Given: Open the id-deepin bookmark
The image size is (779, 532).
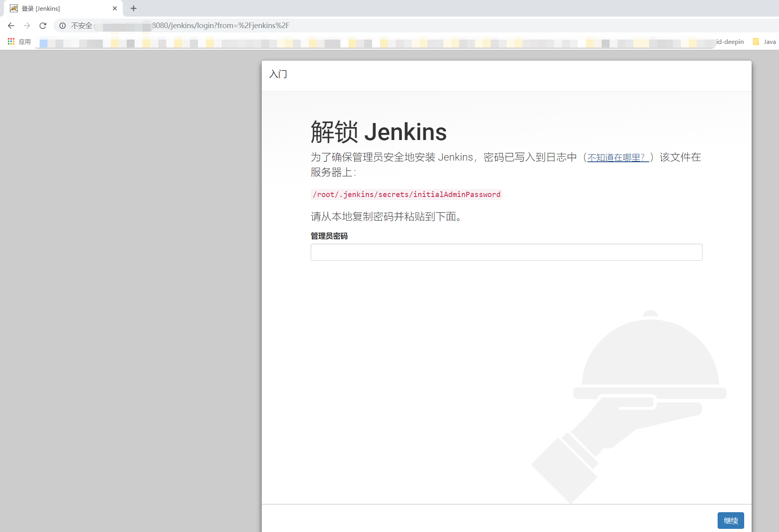Looking at the screenshot, I should (x=730, y=42).
